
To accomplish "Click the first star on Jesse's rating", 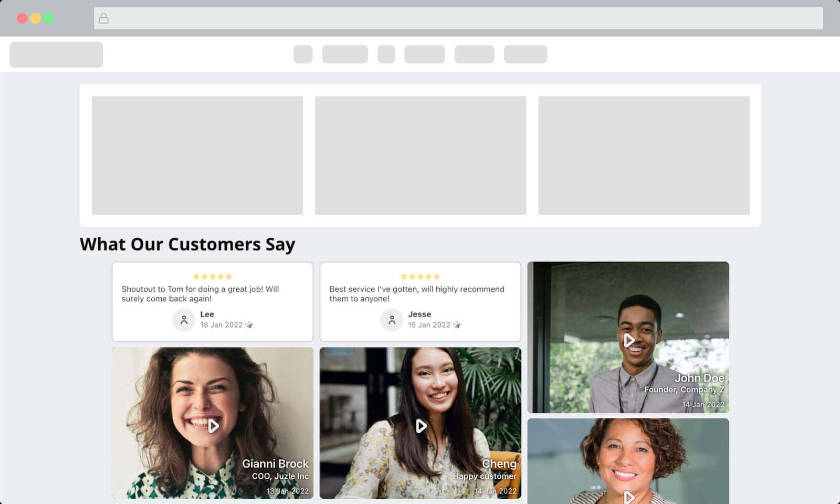I will tap(404, 276).
